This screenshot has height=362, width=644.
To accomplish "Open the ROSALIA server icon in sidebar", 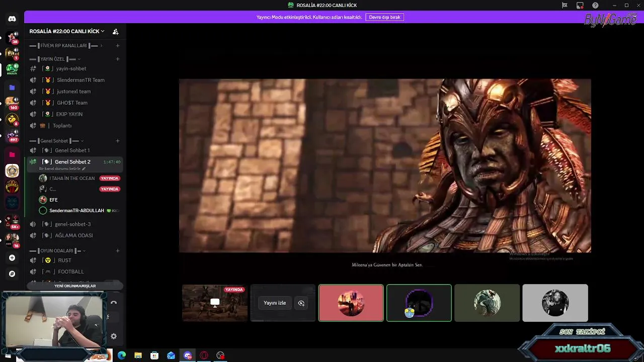I will 12,69.
